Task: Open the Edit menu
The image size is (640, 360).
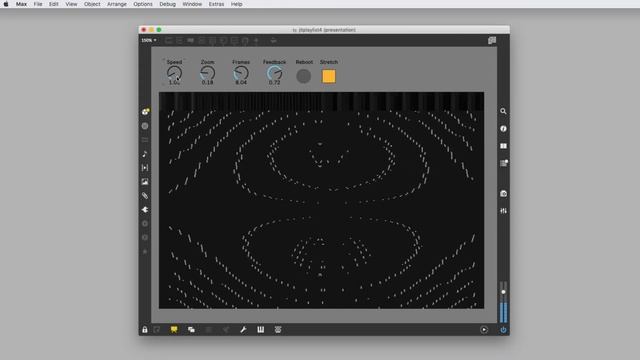Action: [53, 4]
